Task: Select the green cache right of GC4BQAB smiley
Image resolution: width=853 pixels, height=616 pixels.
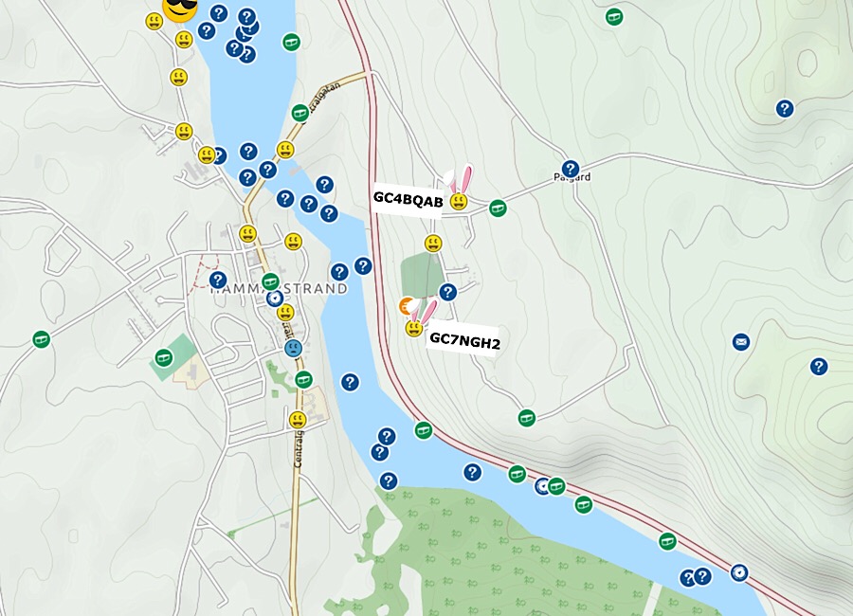Action: 498,208
